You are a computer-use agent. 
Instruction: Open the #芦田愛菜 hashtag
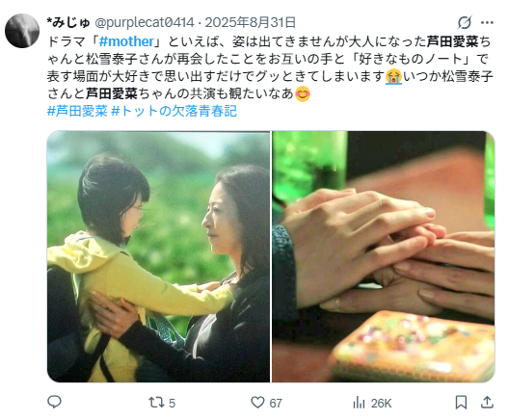pos(77,111)
